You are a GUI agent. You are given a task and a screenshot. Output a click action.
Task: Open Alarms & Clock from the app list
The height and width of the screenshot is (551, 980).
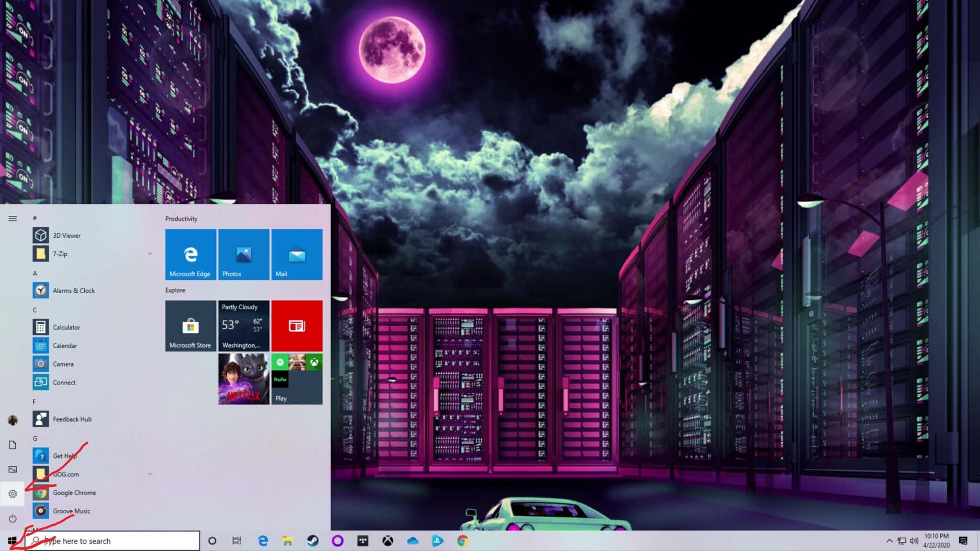74,290
